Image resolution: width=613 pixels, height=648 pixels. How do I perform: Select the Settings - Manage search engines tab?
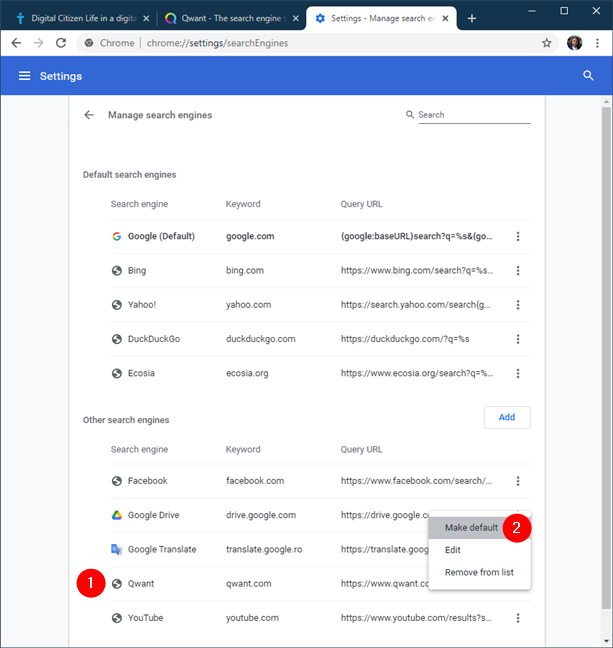point(381,19)
